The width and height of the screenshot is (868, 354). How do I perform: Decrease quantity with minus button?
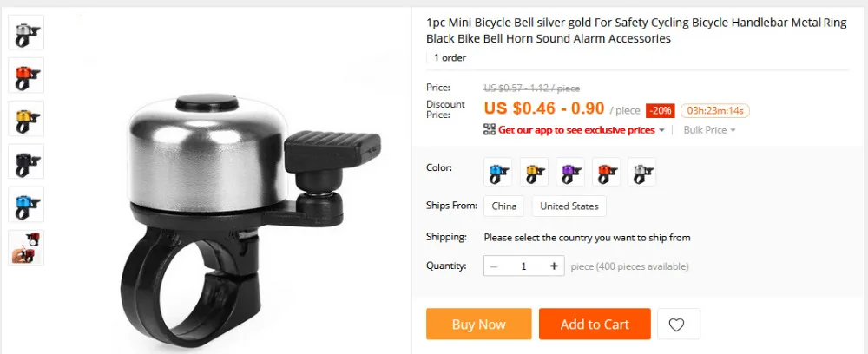pyautogui.click(x=494, y=266)
